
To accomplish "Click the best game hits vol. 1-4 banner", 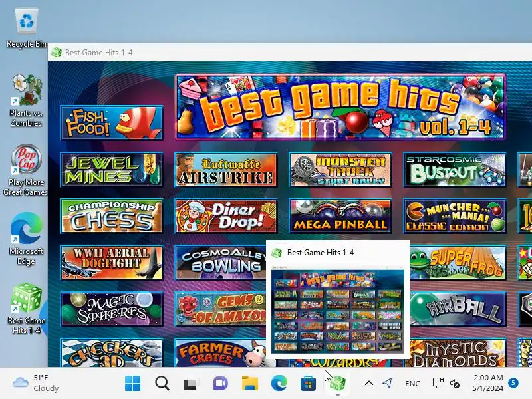I will [x=340, y=107].
